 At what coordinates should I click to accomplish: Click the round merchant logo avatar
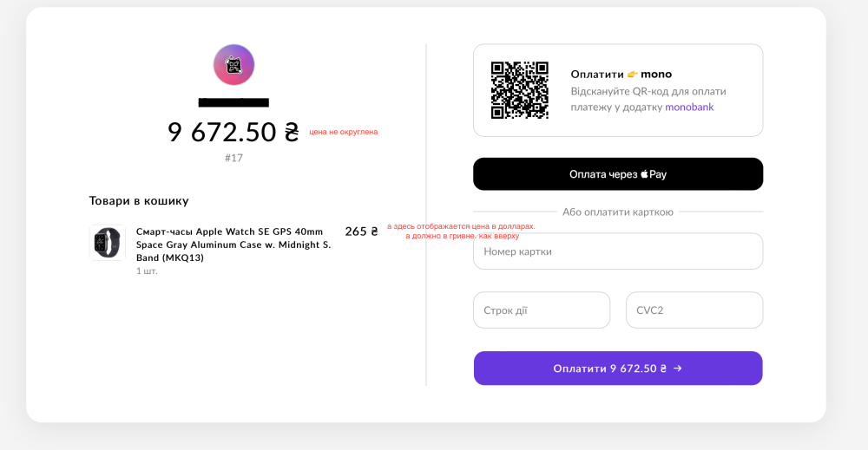pos(233,65)
